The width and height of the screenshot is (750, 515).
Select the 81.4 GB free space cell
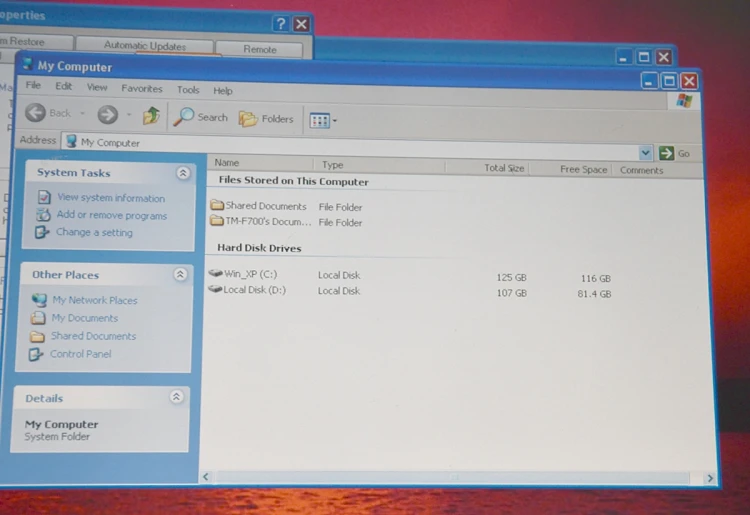594,294
